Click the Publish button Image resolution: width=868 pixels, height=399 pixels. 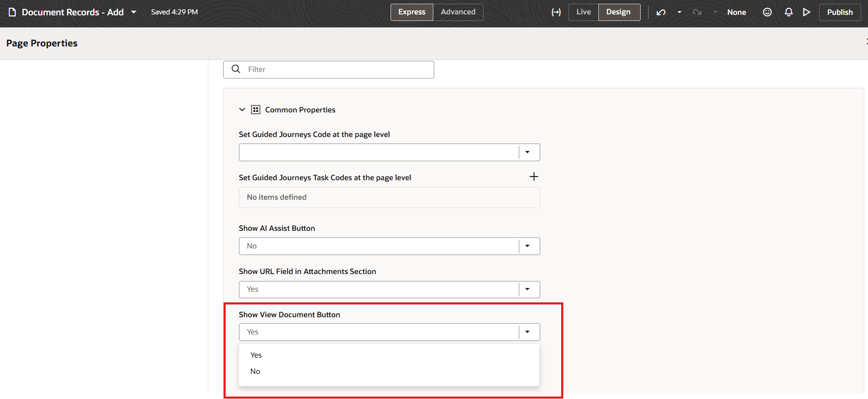point(840,12)
